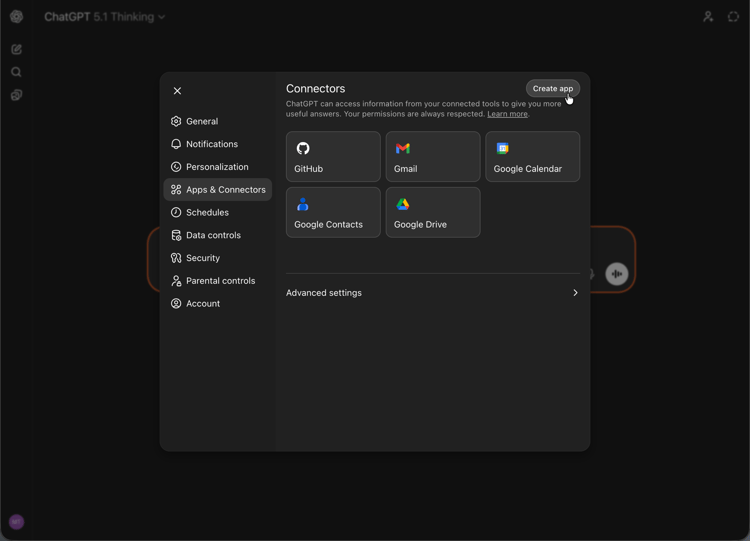Click the Data controls database icon
This screenshot has height=541, width=750.
coord(176,235)
